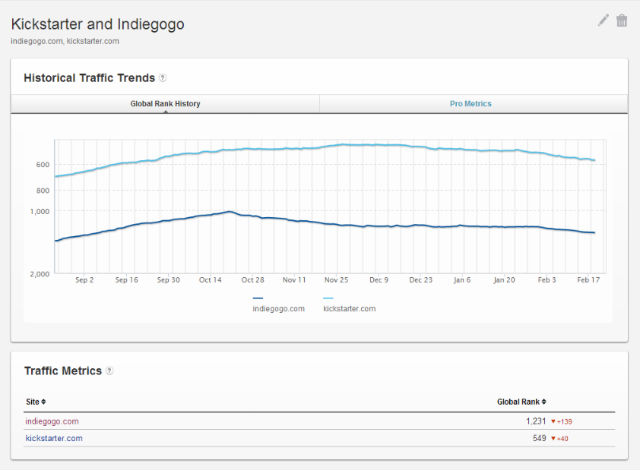Image resolution: width=640 pixels, height=470 pixels.
Task: Open help icon beside Traffic Metrics
Action: [x=109, y=371]
